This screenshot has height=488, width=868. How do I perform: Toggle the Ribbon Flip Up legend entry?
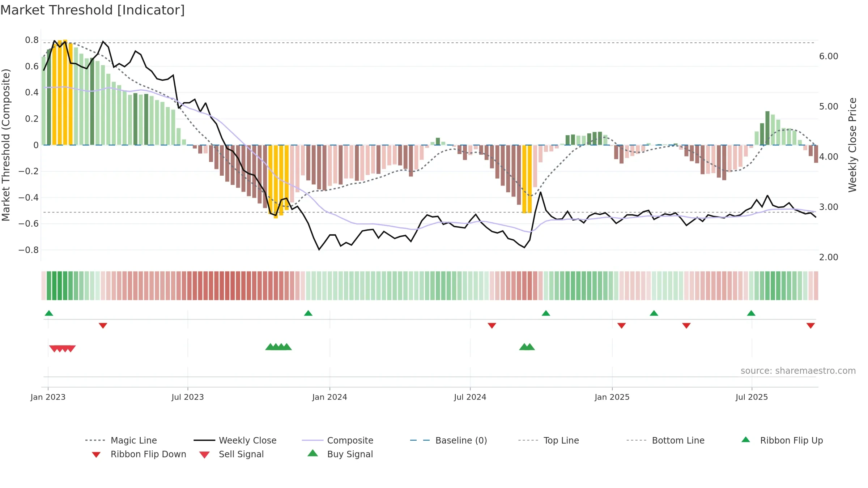click(782, 440)
